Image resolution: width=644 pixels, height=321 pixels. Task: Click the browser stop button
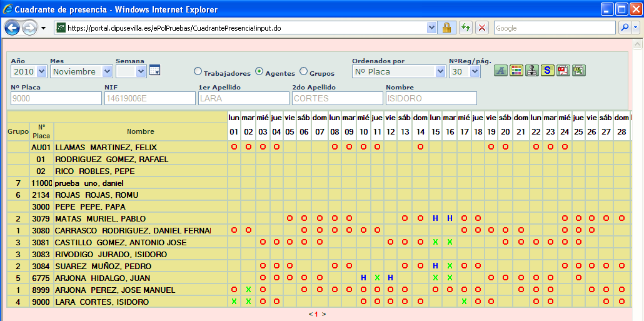[x=482, y=28]
